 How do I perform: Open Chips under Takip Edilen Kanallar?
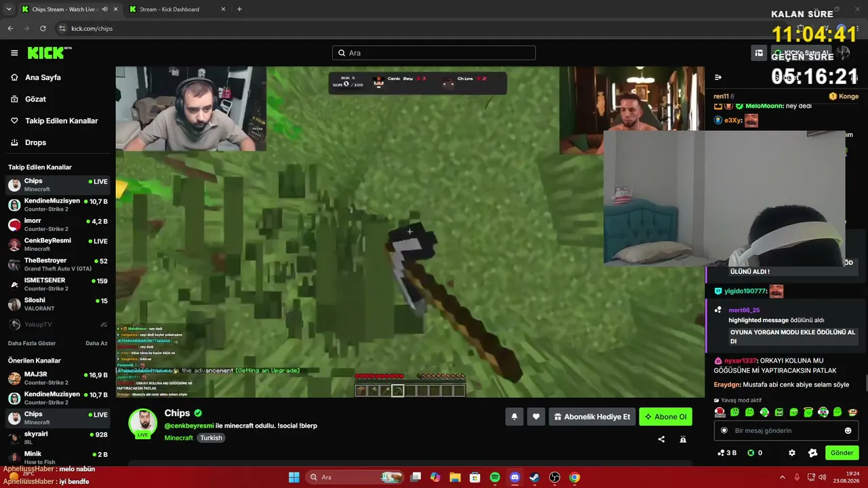[x=58, y=185]
